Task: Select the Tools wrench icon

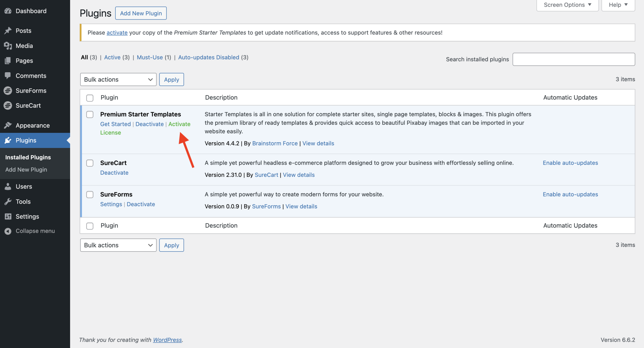Action: 8,201
